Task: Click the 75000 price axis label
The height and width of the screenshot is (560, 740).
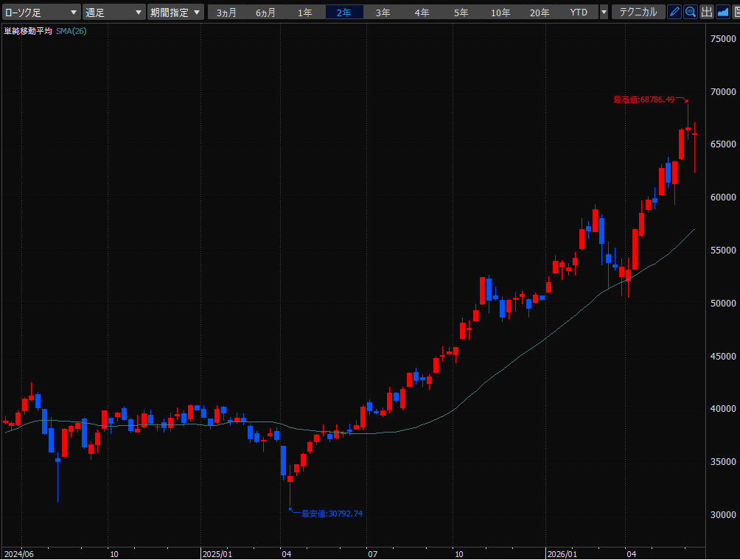Action: tap(723, 39)
